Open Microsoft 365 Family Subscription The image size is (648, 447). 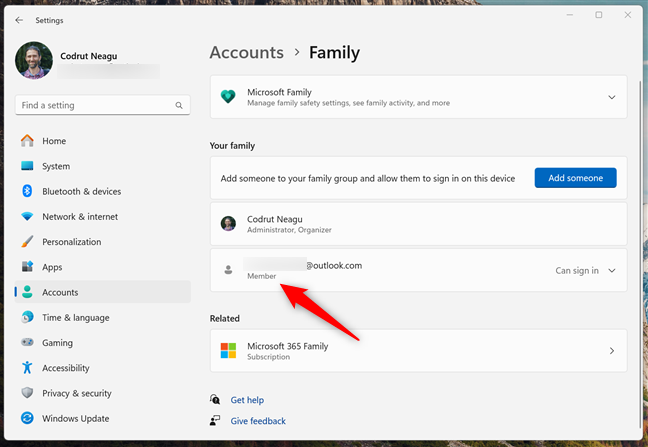[x=419, y=351]
